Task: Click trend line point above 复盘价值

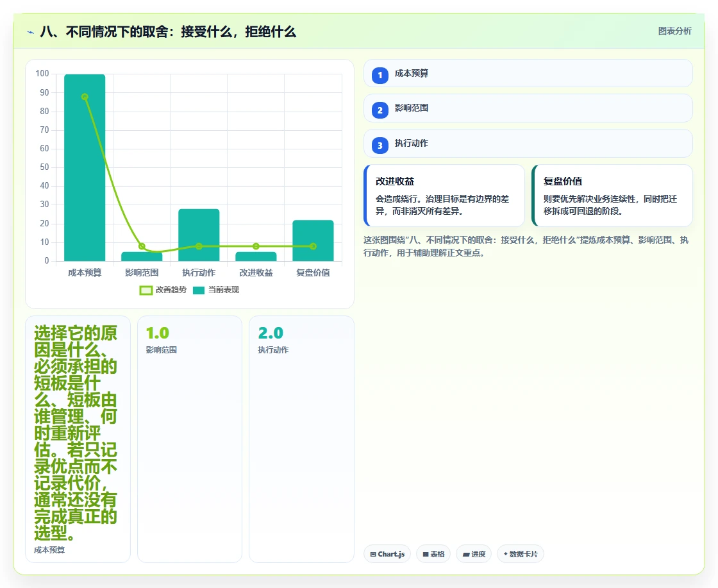Action: tap(313, 246)
